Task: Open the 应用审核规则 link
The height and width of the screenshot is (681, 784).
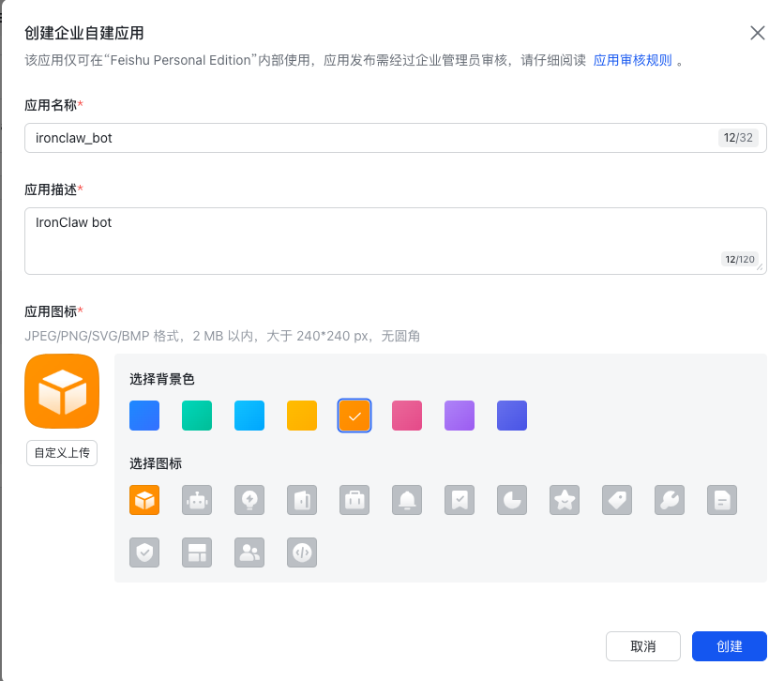Action: point(632,60)
